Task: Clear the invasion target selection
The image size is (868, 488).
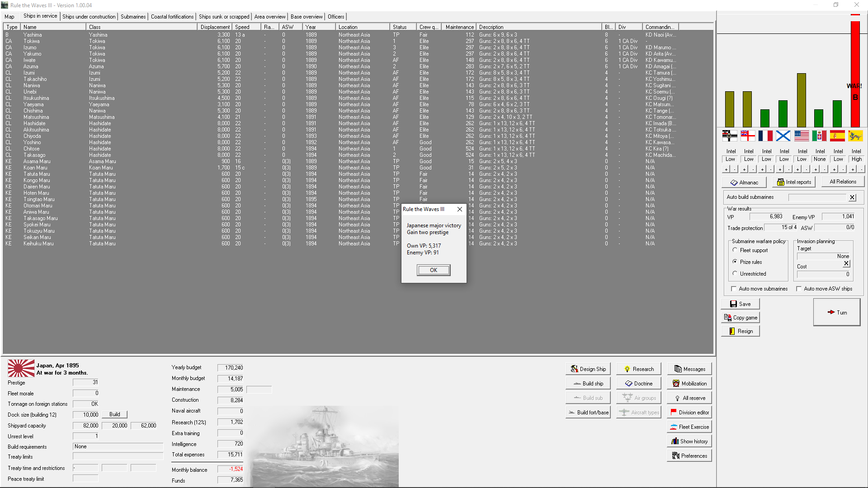Action: click(x=846, y=263)
